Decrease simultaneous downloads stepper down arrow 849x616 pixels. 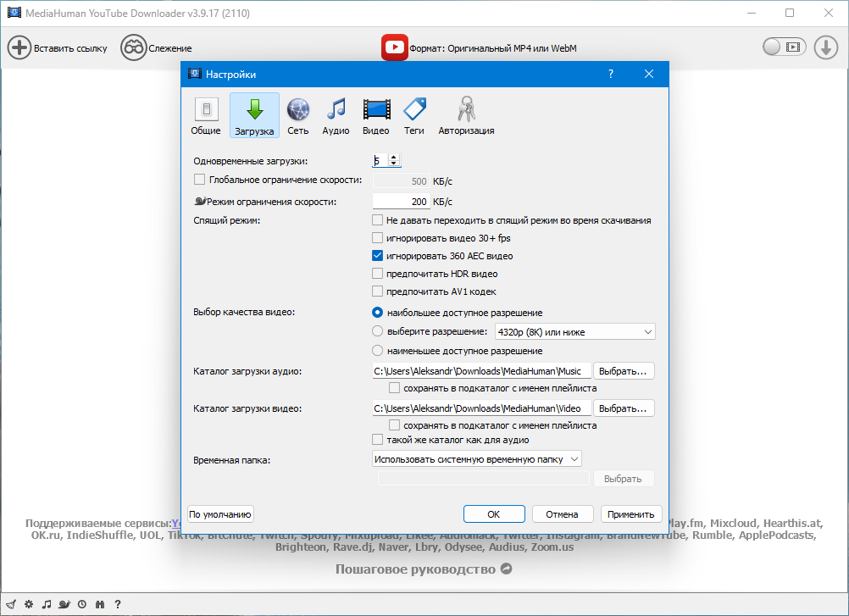tap(394, 164)
